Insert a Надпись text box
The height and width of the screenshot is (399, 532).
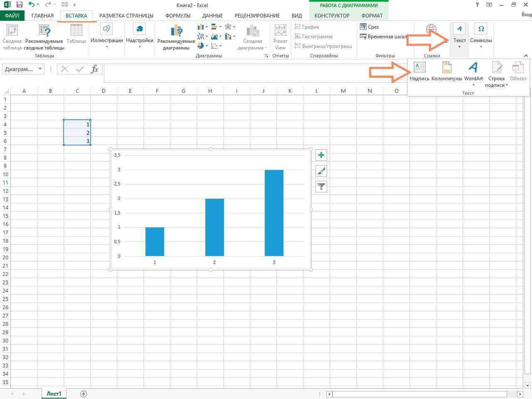419,71
